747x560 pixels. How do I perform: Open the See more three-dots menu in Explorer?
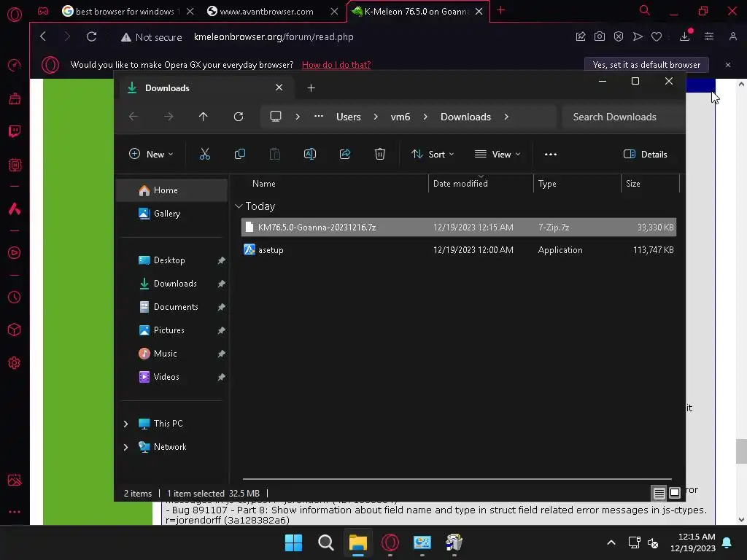(x=550, y=155)
